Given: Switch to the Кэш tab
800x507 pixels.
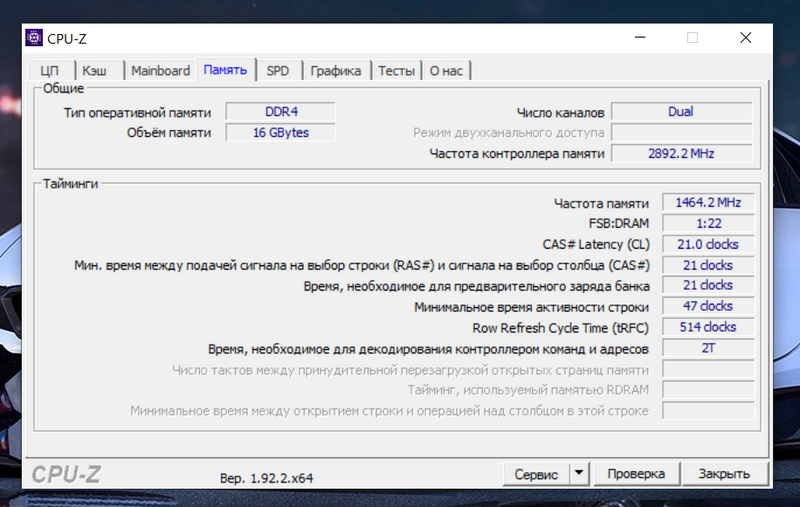Looking at the screenshot, I should [95, 71].
